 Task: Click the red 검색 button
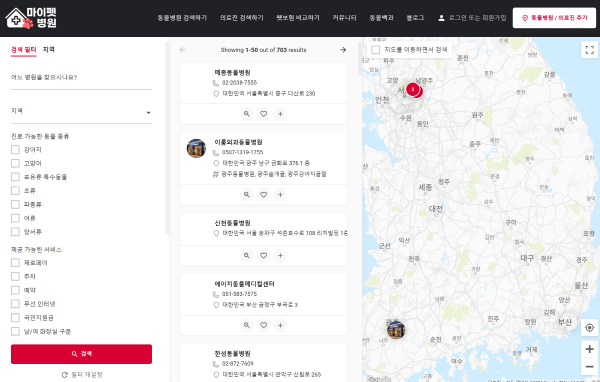[81, 354]
